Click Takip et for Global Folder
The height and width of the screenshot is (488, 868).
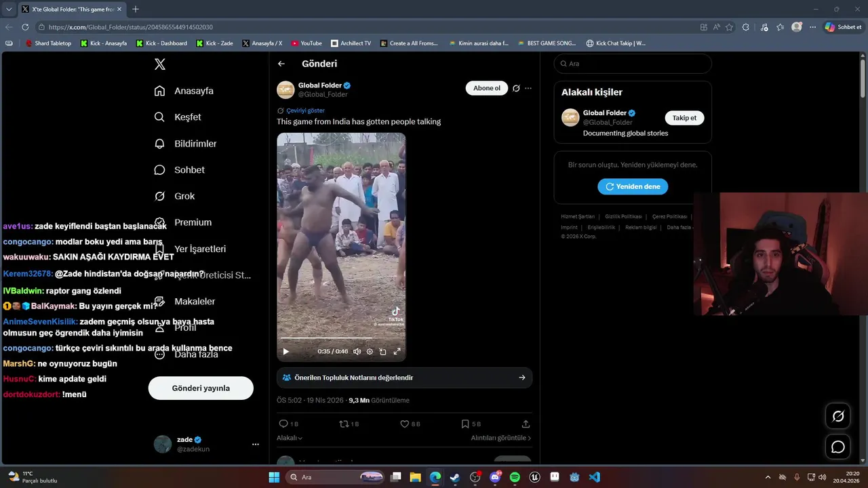click(x=684, y=118)
